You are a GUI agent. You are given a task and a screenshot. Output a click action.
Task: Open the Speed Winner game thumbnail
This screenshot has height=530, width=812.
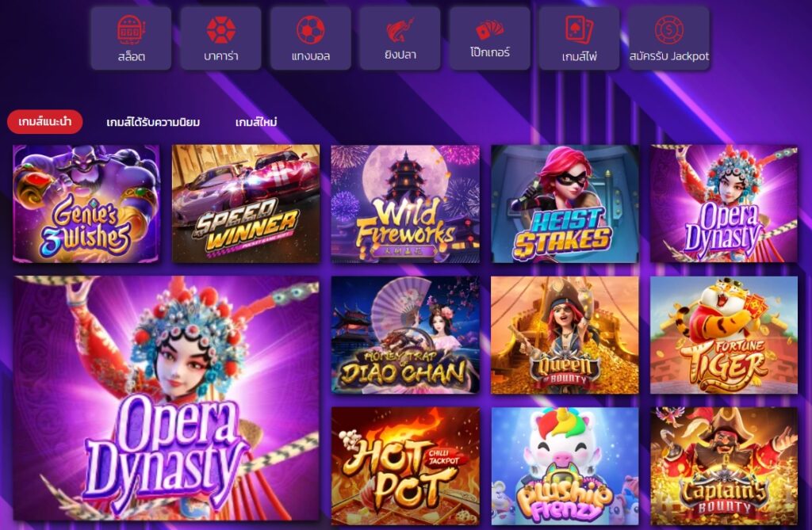(246, 204)
